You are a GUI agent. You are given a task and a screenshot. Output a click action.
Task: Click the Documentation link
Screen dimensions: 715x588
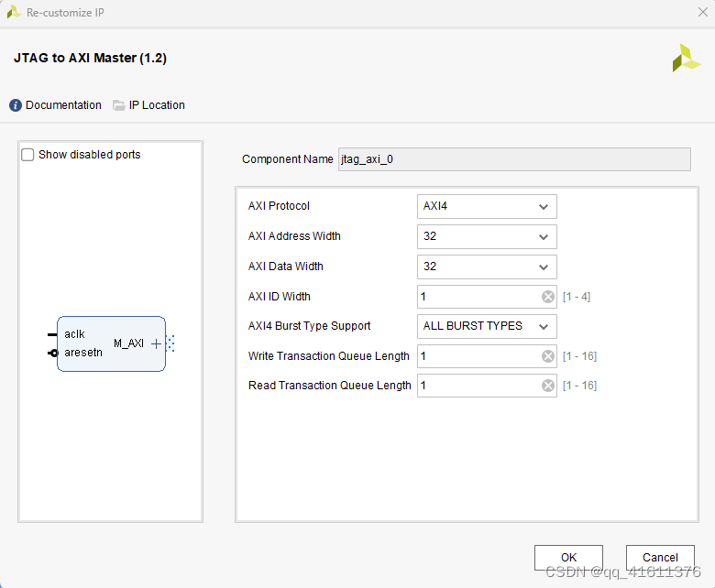[63, 105]
